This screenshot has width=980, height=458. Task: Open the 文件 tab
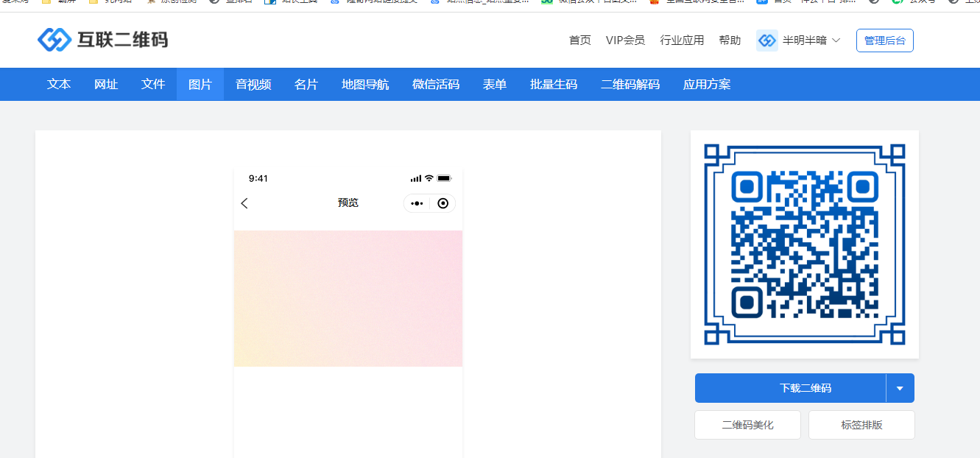pos(153,85)
